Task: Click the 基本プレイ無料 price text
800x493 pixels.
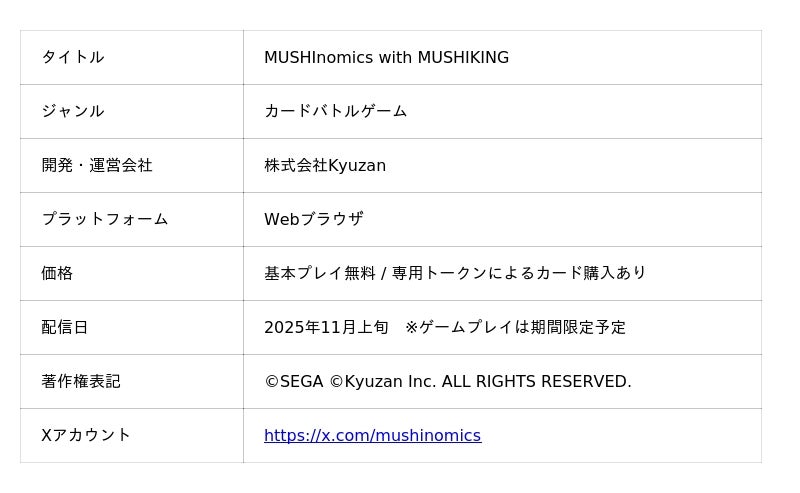Action: point(319,274)
